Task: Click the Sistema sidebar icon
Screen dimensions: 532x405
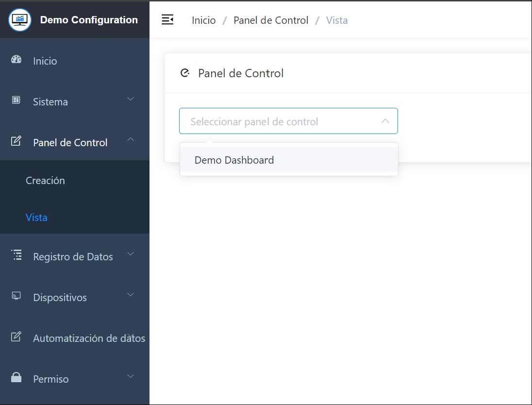Action: [x=17, y=101]
